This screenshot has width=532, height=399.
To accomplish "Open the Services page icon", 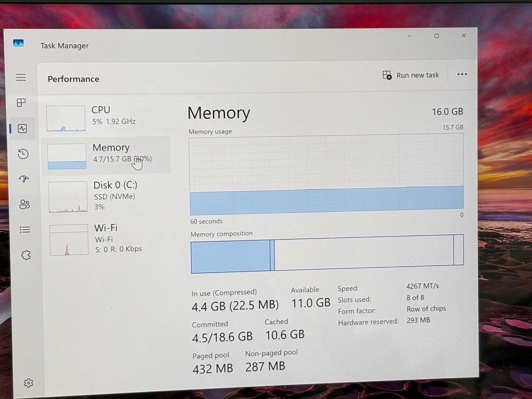I will point(26,255).
